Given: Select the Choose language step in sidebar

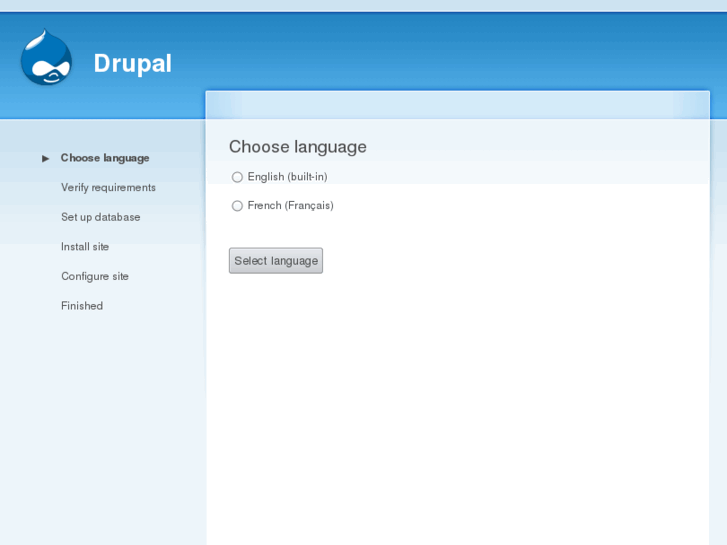Looking at the screenshot, I should coord(105,158).
